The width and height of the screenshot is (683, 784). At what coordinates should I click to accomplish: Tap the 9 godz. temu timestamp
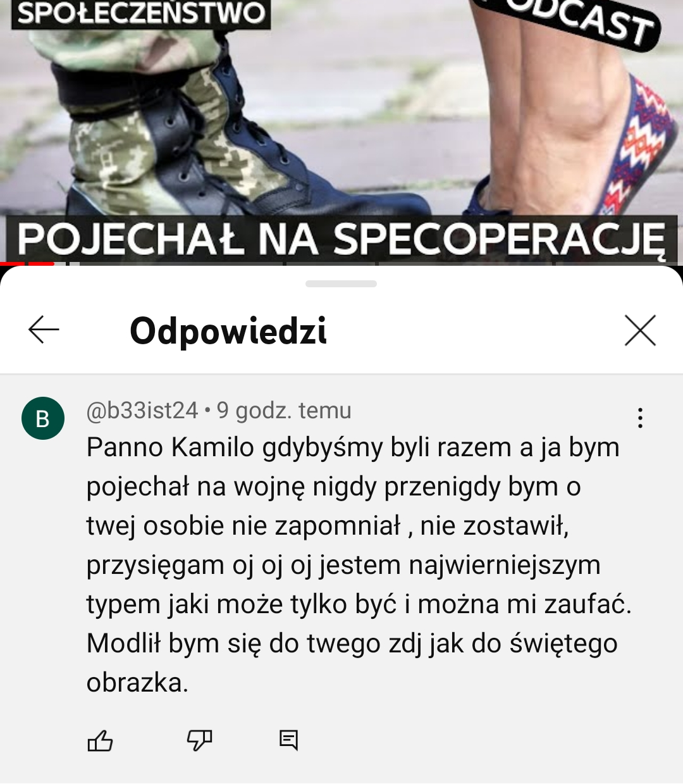pos(284,411)
